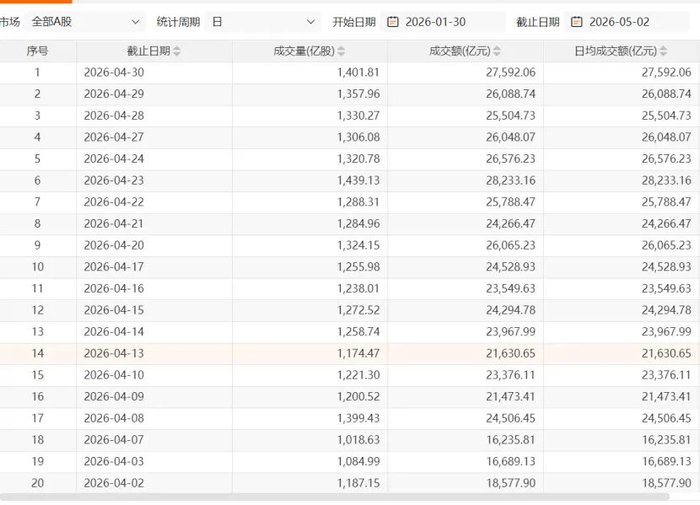The width and height of the screenshot is (700, 505).
Task: Sort table by 截止日期 column arrows
Action: [x=177, y=51]
